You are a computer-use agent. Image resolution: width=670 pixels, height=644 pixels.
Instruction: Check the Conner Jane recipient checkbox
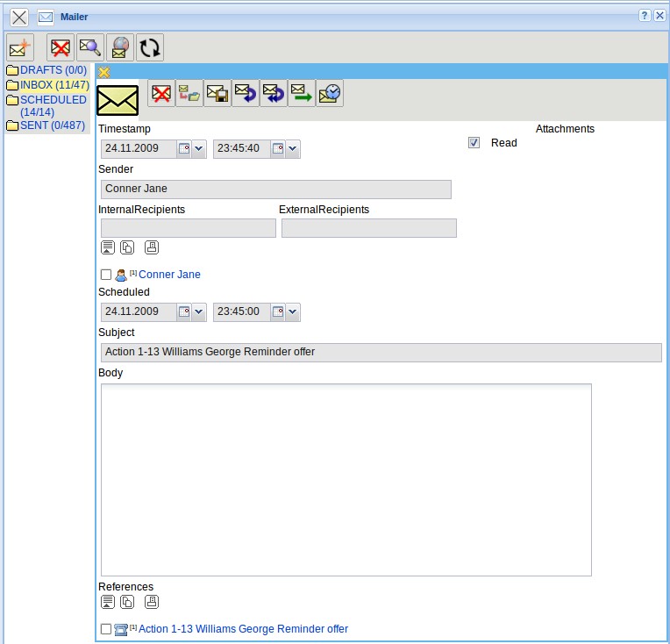pos(106,275)
